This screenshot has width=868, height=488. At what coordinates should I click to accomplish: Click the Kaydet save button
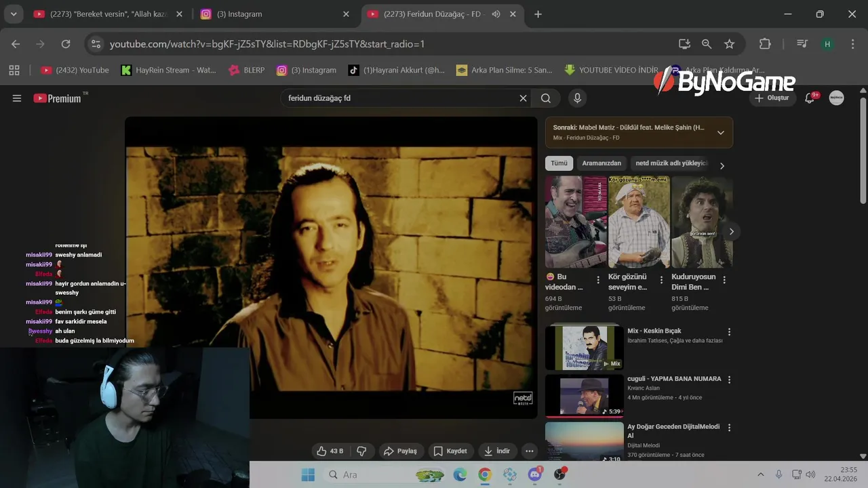[450, 451]
